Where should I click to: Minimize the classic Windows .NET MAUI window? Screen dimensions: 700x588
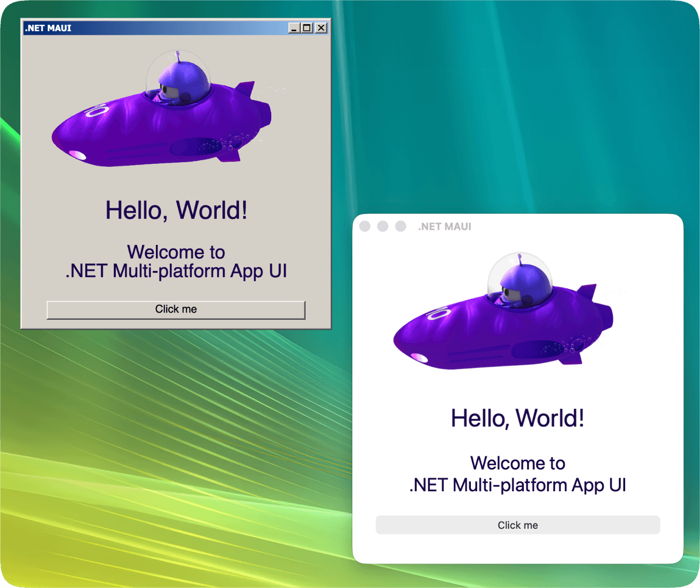coord(294,28)
